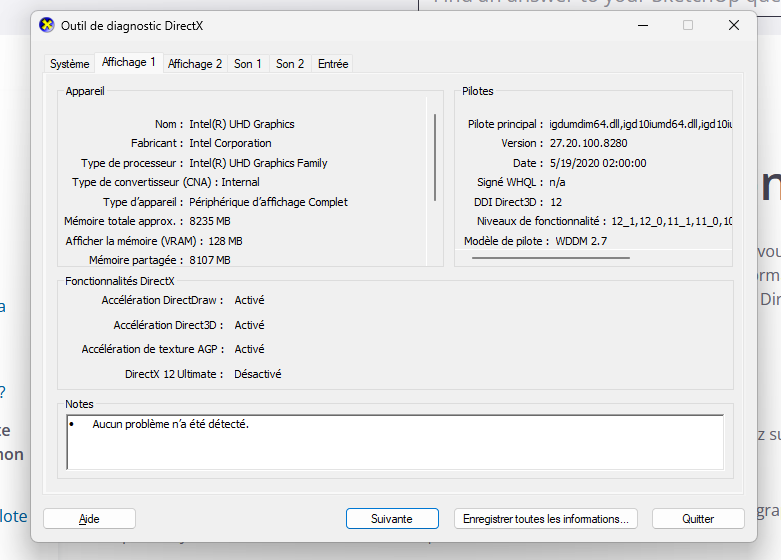Click the Outil de diagnostic DirectX title
This screenshot has height=560, width=781.
(132, 26)
